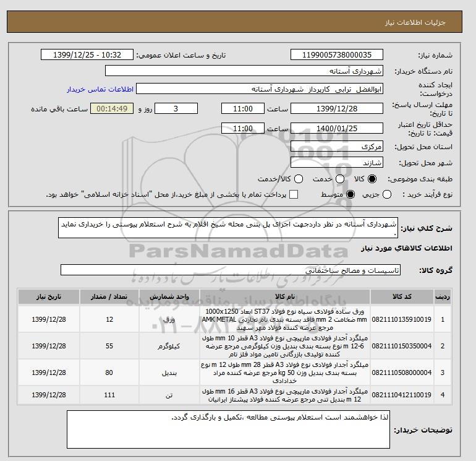Click remaining days field showing 3
The height and width of the screenshot is (461, 476).
point(176,108)
